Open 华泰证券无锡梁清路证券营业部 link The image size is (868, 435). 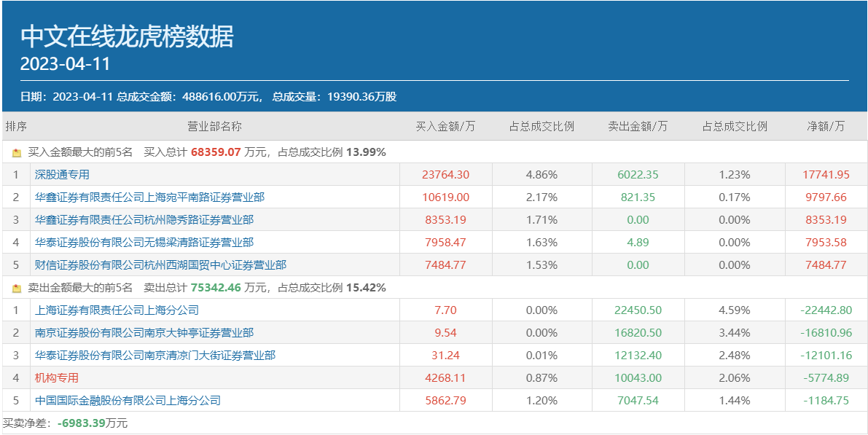144,243
